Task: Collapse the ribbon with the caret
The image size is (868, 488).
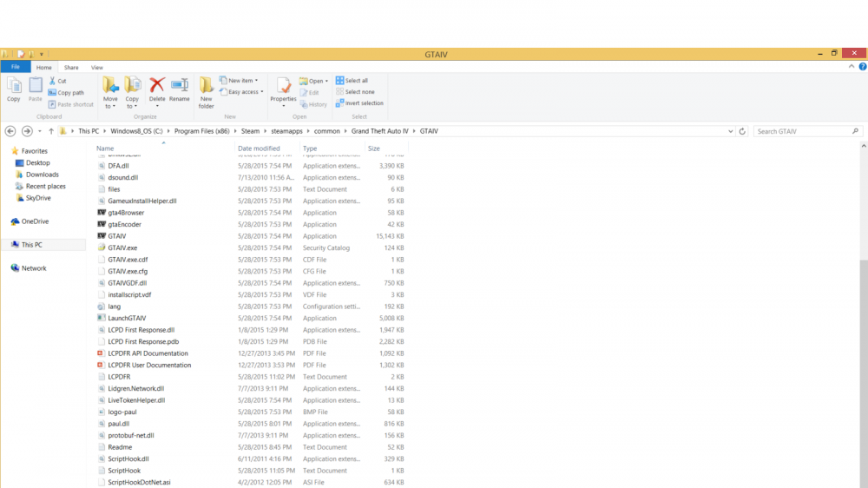Action: pyautogui.click(x=852, y=67)
